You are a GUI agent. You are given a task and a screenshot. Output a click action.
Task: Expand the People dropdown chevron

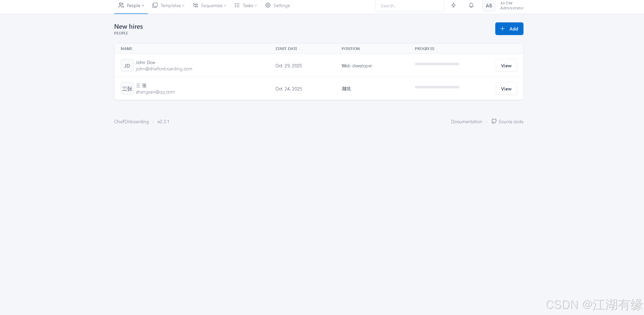(x=143, y=6)
